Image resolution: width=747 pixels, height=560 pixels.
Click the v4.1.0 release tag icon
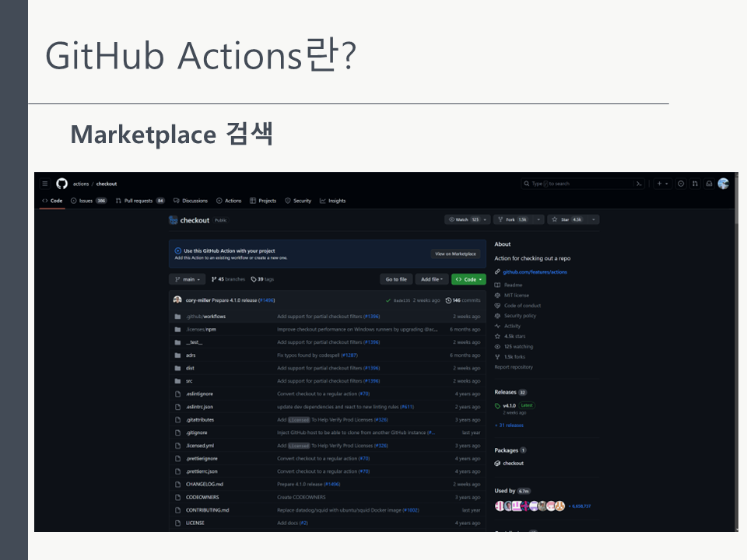[x=497, y=406]
